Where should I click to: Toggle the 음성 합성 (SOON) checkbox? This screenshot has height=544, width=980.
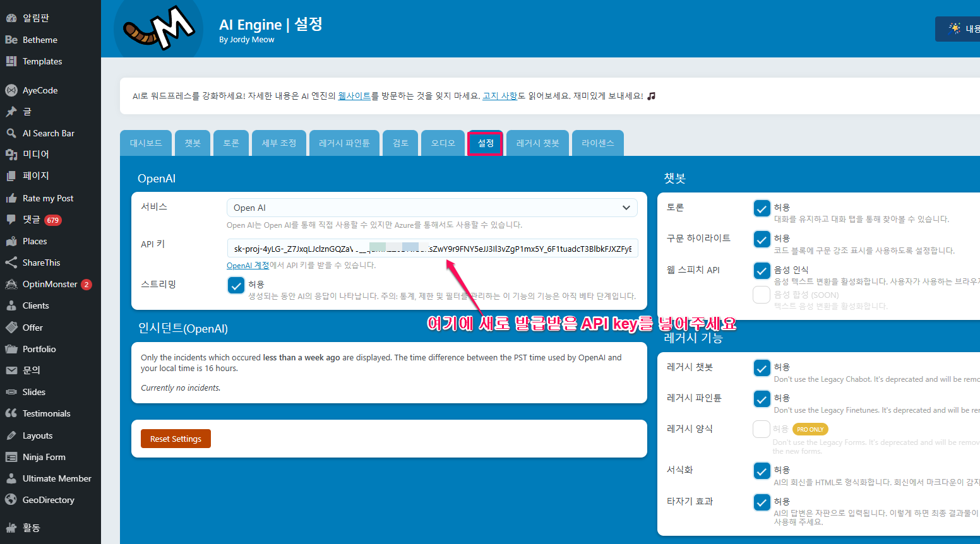click(762, 295)
